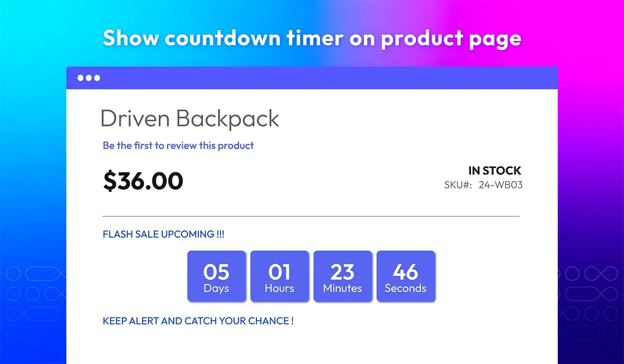This screenshot has height=364, width=624.
Task: Click the third window dot in purple bar
Action: tap(97, 78)
